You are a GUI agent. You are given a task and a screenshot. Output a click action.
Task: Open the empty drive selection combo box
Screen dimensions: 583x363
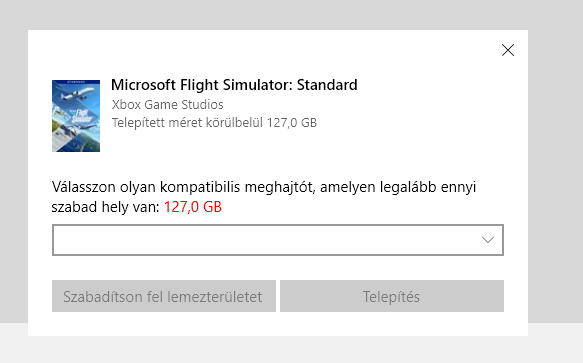pyautogui.click(x=278, y=240)
